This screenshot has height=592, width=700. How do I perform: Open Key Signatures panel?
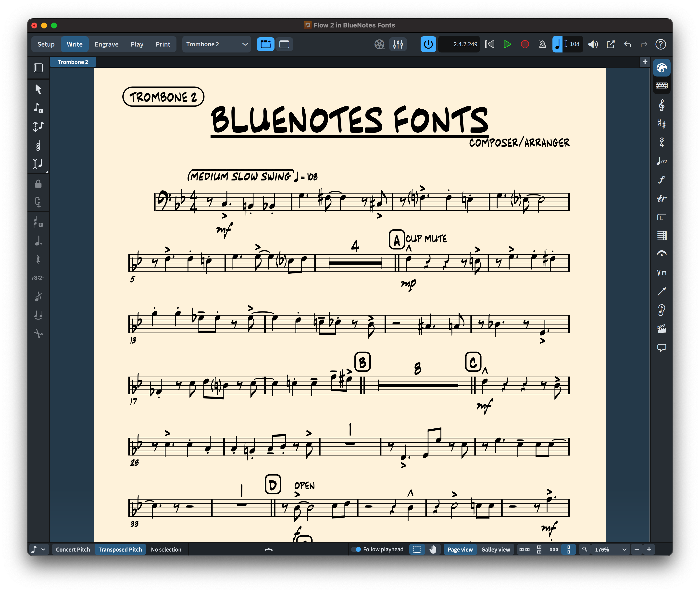[661, 124]
